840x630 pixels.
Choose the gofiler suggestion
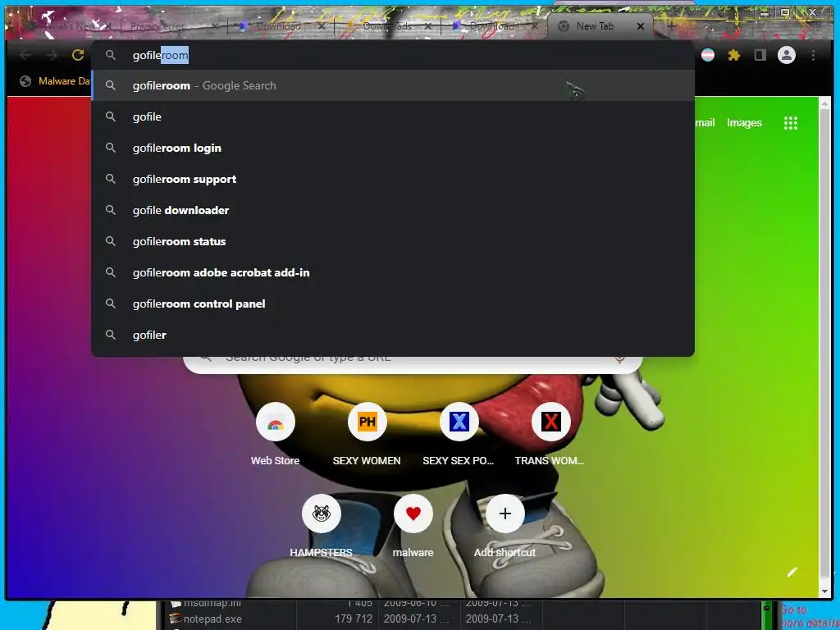click(393, 335)
